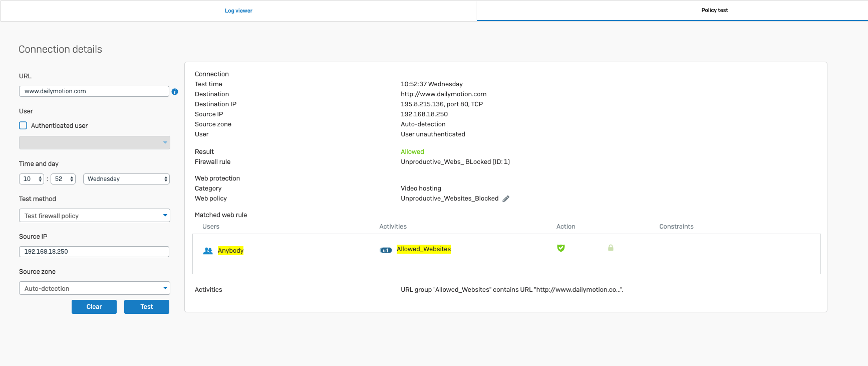Click into the Source IP field
Viewport: 868px width, 366px height.
pos(94,252)
